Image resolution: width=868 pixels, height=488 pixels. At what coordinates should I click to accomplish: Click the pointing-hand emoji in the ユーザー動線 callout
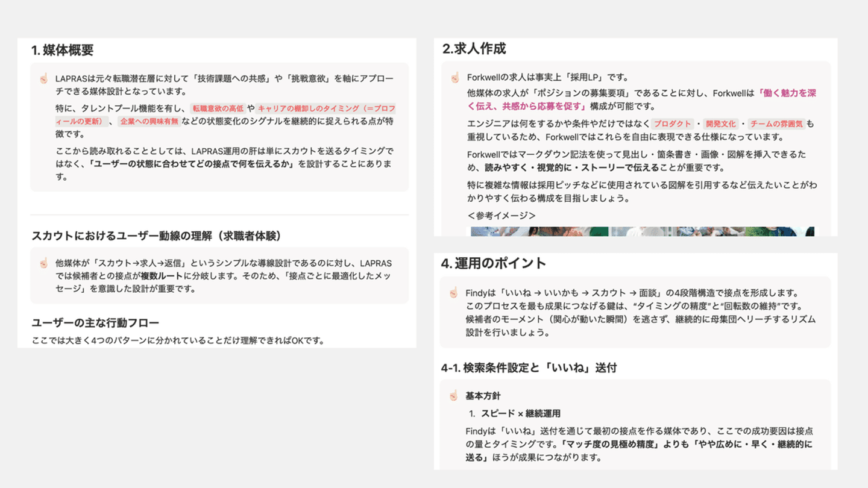point(43,263)
